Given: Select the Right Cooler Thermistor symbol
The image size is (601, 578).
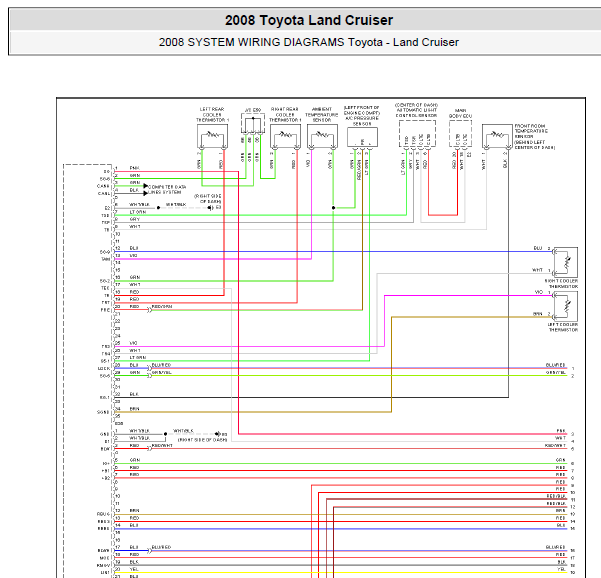Looking at the screenshot, I should click(x=565, y=263).
